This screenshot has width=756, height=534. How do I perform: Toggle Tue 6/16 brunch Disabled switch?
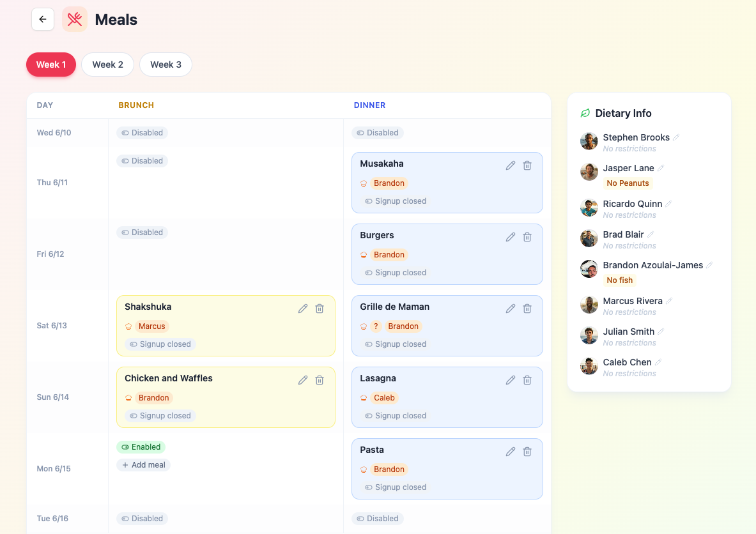[143, 519]
